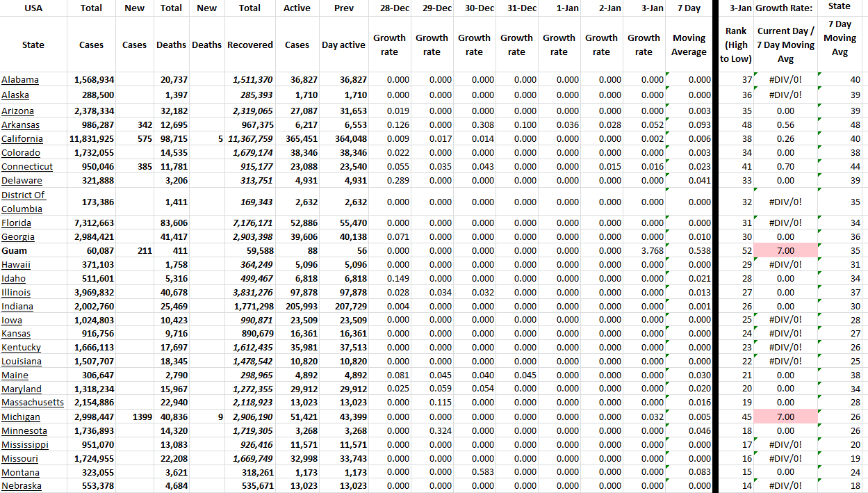Click the Kentucky link
This screenshot has height=493, width=868.
point(22,348)
